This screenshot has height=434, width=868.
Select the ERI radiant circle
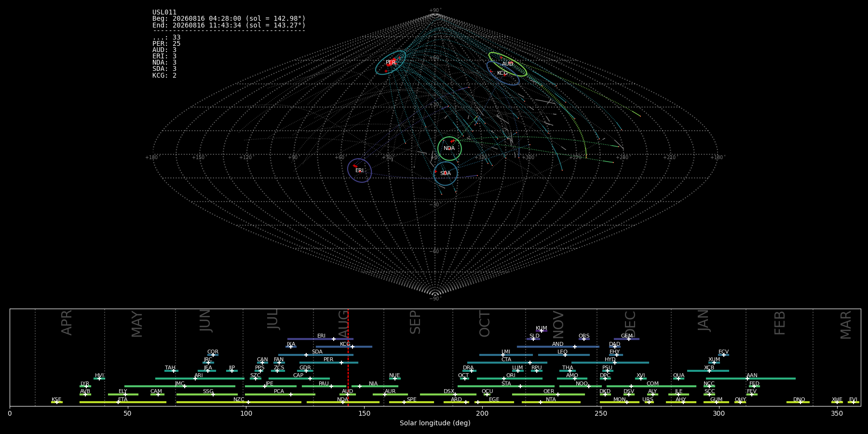(x=360, y=170)
